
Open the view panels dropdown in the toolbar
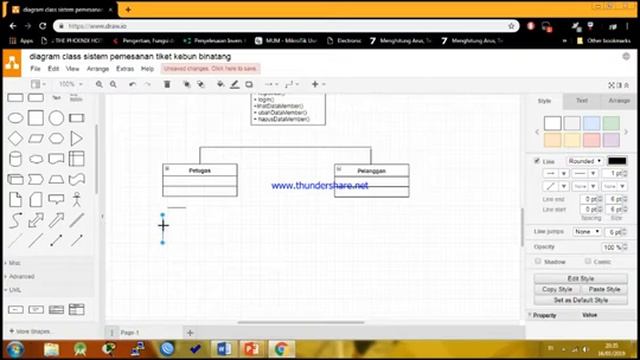pyautogui.click(x=38, y=84)
